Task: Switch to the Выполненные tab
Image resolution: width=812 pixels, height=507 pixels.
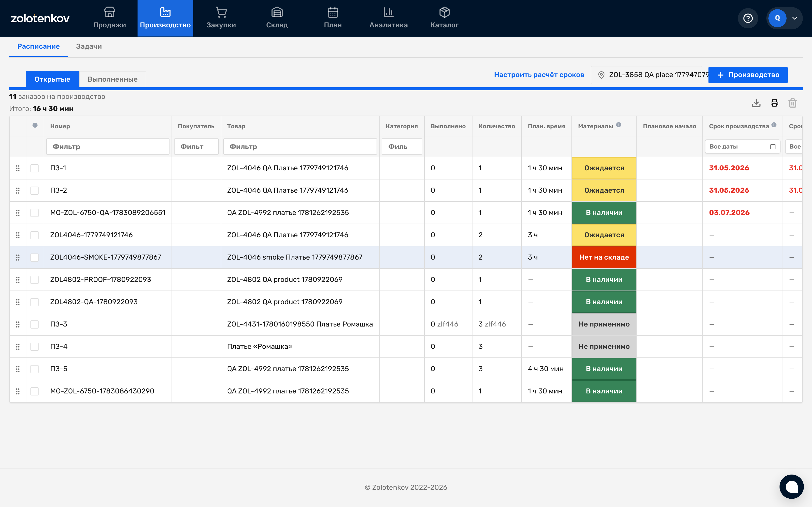Action: point(112,79)
